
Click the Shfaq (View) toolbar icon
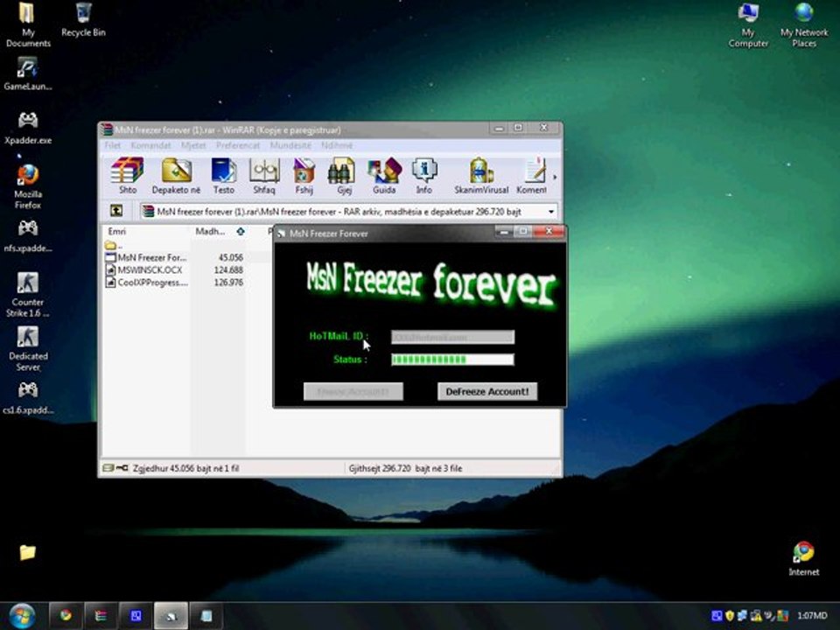[x=264, y=176]
